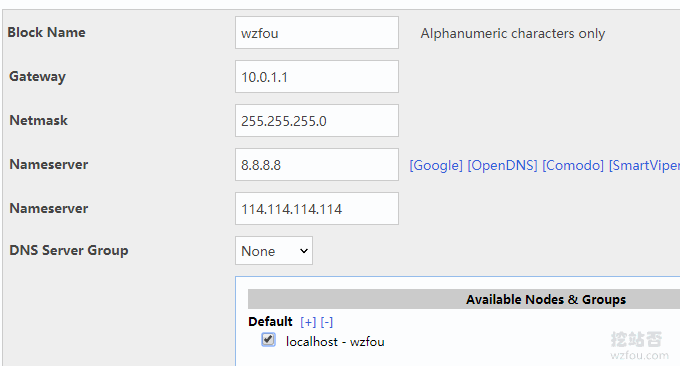Click the Gateway field showing 10.0.1.1
This screenshot has height=366, width=680.
click(317, 77)
